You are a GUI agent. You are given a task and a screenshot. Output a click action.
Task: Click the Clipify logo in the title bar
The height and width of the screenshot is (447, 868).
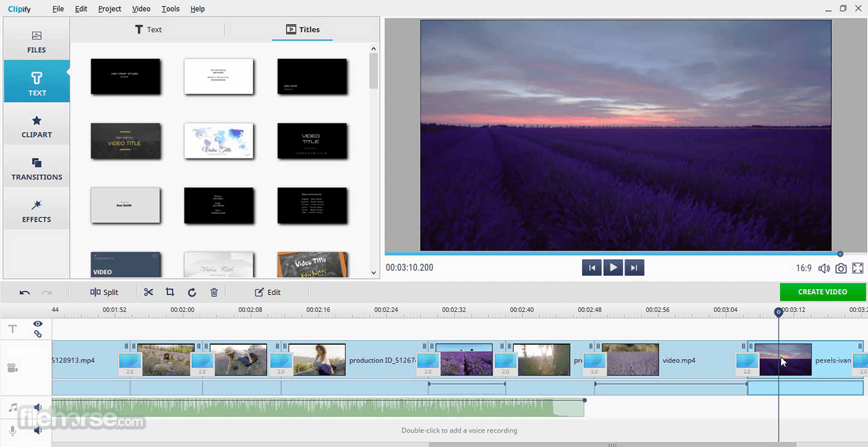click(19, 9)
